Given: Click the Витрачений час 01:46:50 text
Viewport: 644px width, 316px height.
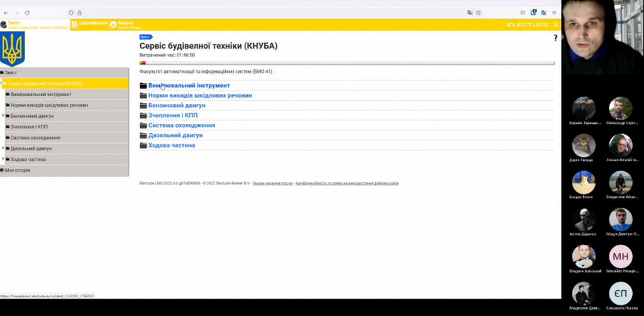Looking at the screenshot, I should click(x=167, y=55).
